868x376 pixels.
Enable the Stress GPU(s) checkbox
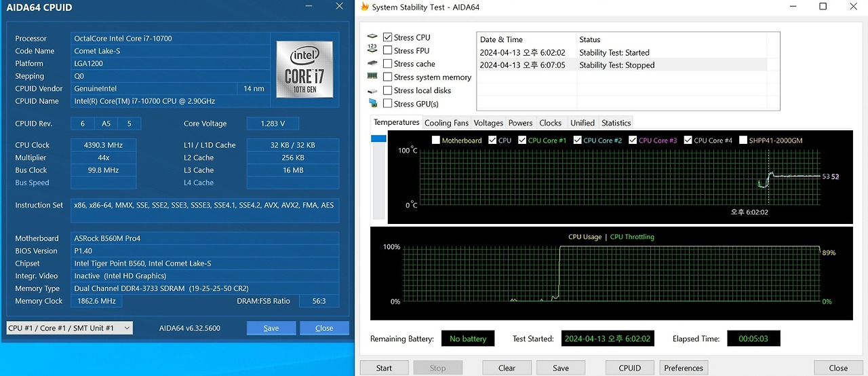[387, 104]
